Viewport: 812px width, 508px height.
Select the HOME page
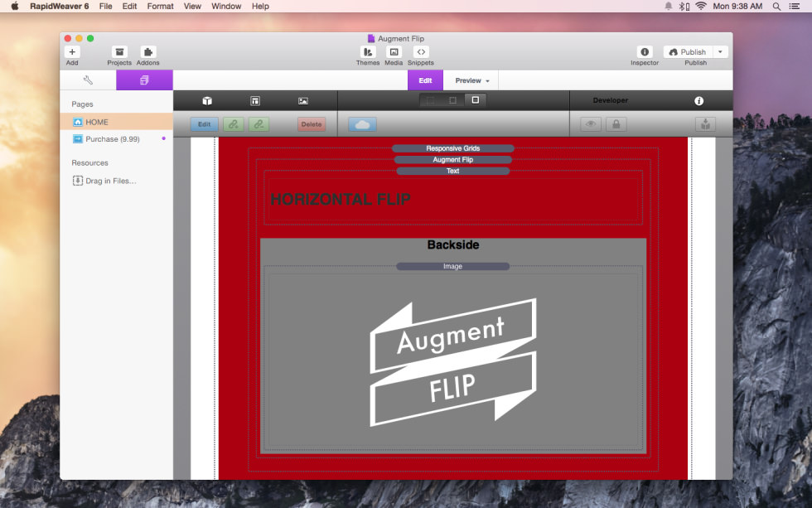117,122
